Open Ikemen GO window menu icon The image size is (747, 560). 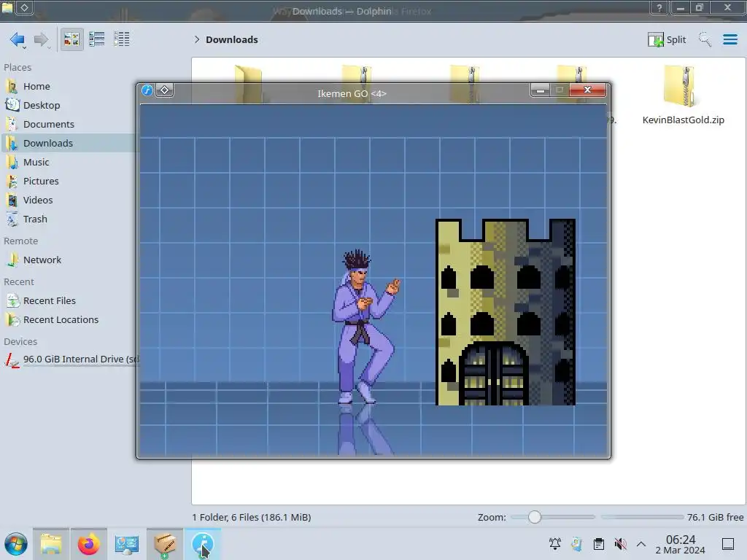click(147, 90)
